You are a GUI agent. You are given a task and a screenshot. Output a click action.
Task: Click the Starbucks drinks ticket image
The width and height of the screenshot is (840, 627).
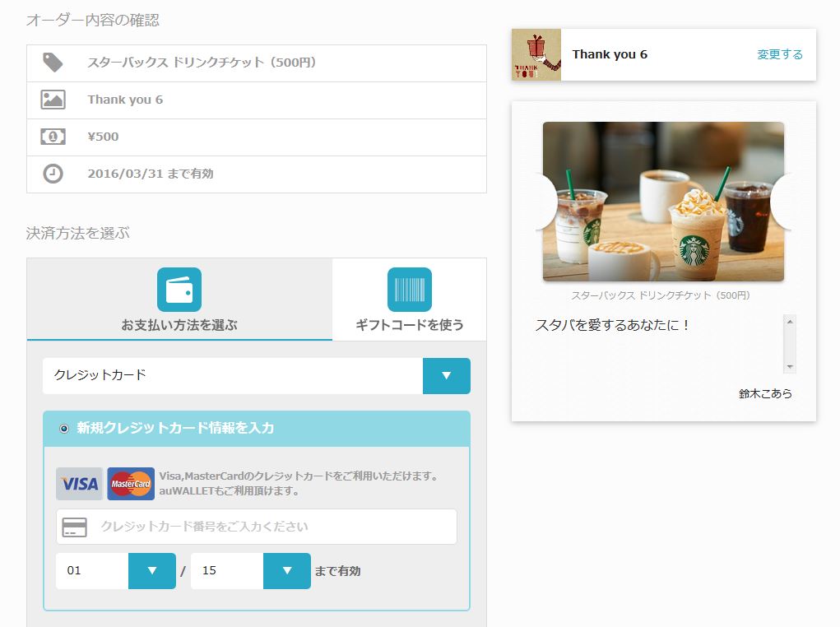(663, 202)
